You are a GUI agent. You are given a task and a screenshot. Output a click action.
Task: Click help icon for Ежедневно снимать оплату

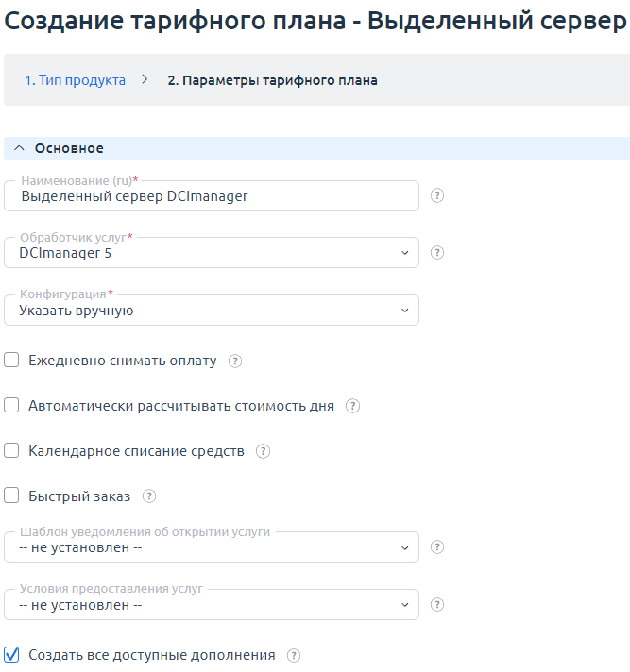pyautogui.click(x=235, y=361)
